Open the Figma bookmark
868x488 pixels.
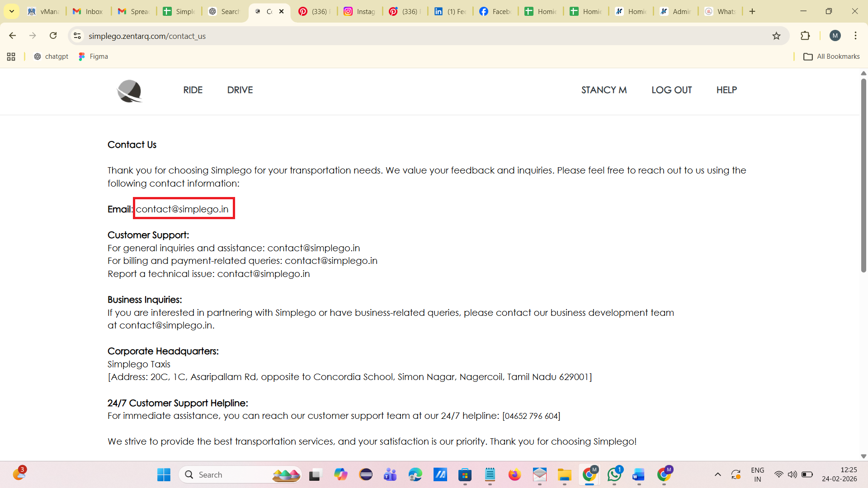pyautogui.click(x=93, y=56)
